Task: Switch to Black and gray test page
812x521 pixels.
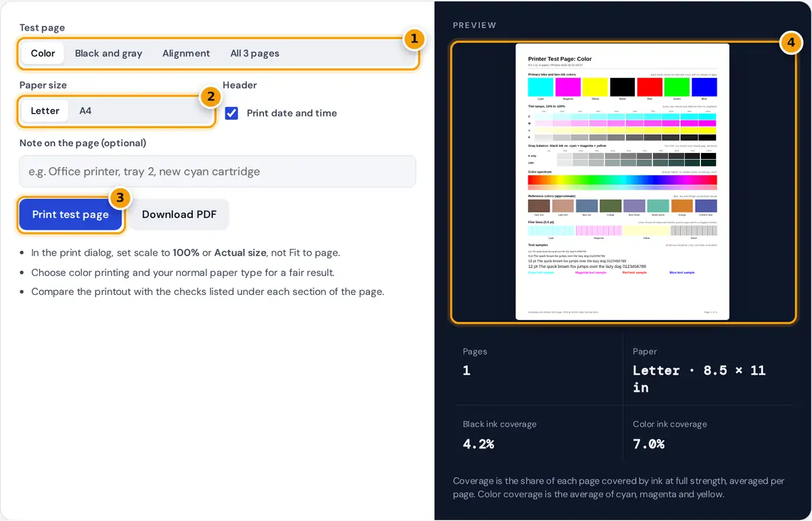Action: pyautogui.click(x=108, y=53)
